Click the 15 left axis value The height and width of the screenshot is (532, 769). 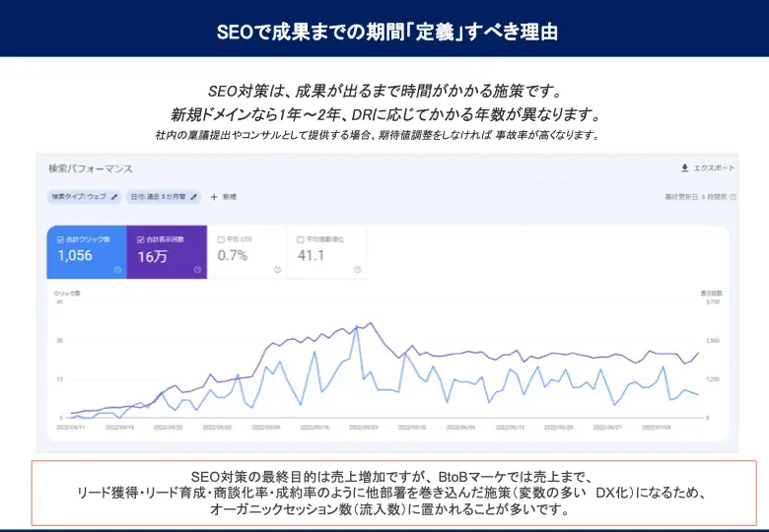pos(60,379)
